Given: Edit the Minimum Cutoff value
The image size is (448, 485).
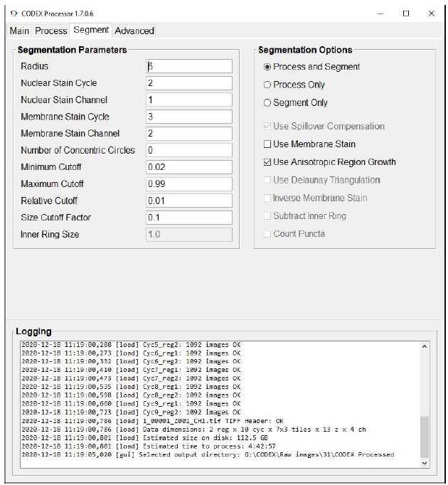Looking at the screenshot, I should pos(189,167).
